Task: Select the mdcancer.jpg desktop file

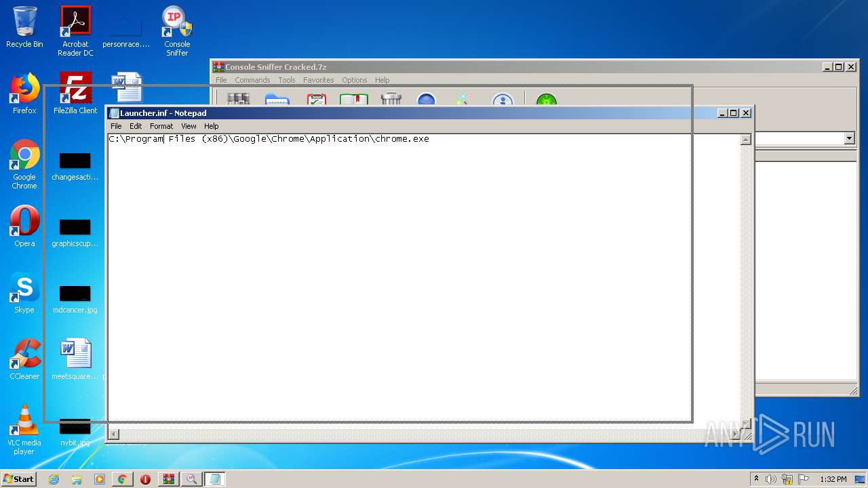Action: coord(75,300)
